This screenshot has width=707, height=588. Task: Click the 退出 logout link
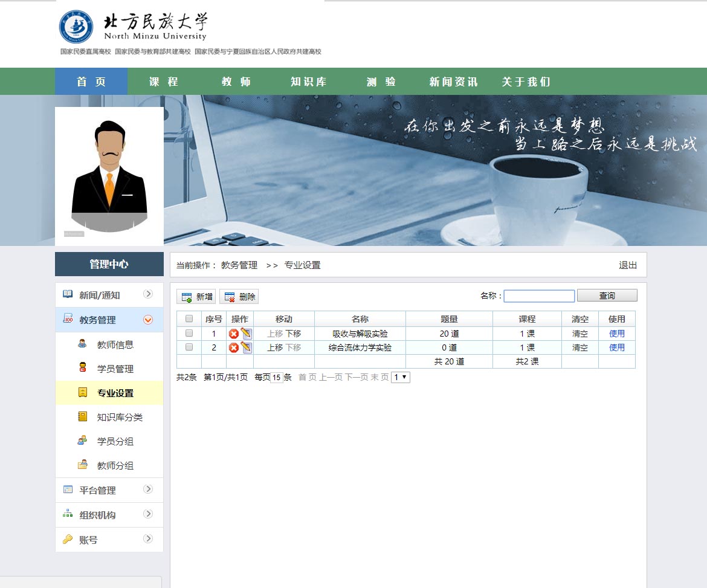coord(627,265)
